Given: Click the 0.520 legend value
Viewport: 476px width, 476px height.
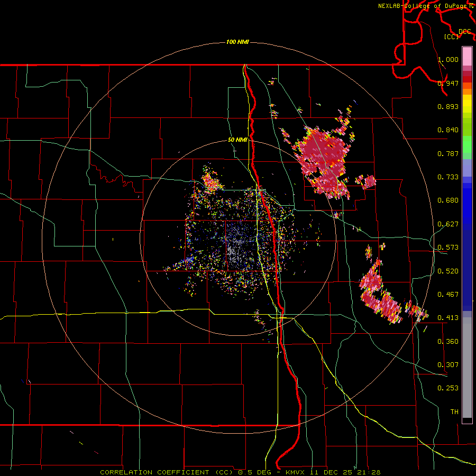Looking at the screenshot, I should pyautogui.click(x=448, y=271).
